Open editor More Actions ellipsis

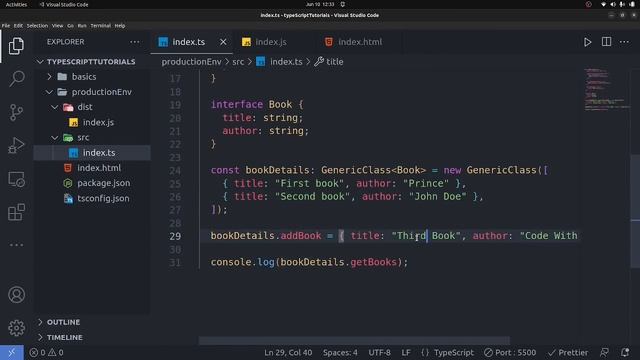click(624, 42)
